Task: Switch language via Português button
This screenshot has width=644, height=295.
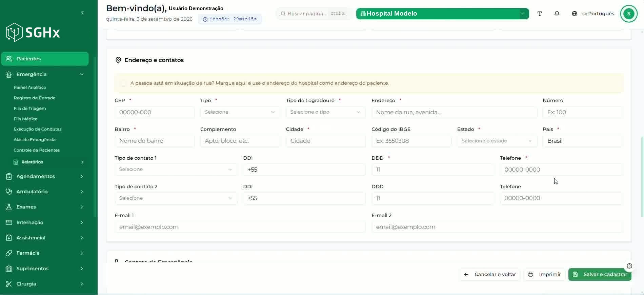Action: click(x=598, y=14)
